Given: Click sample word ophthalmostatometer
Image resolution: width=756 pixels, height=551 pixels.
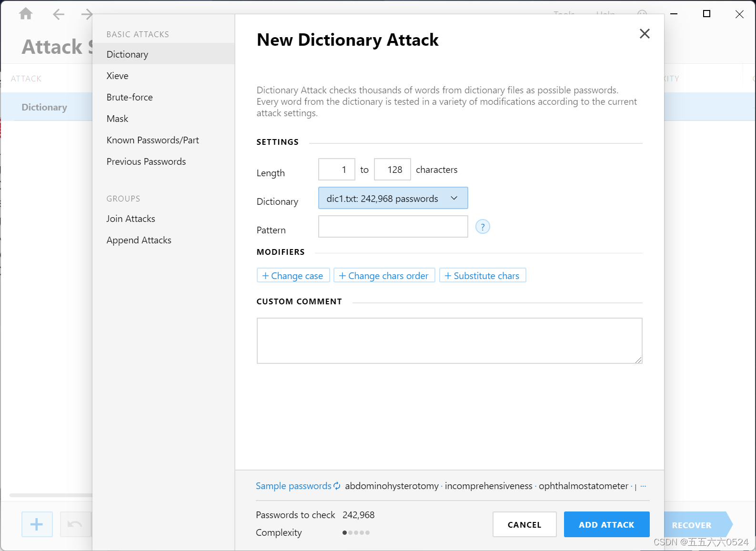Looking at the screenshot, I should pyautogui.click(x=583, y=486).
